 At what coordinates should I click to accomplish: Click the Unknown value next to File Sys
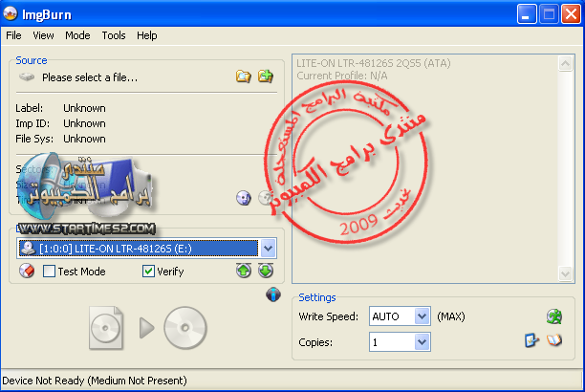84,139
